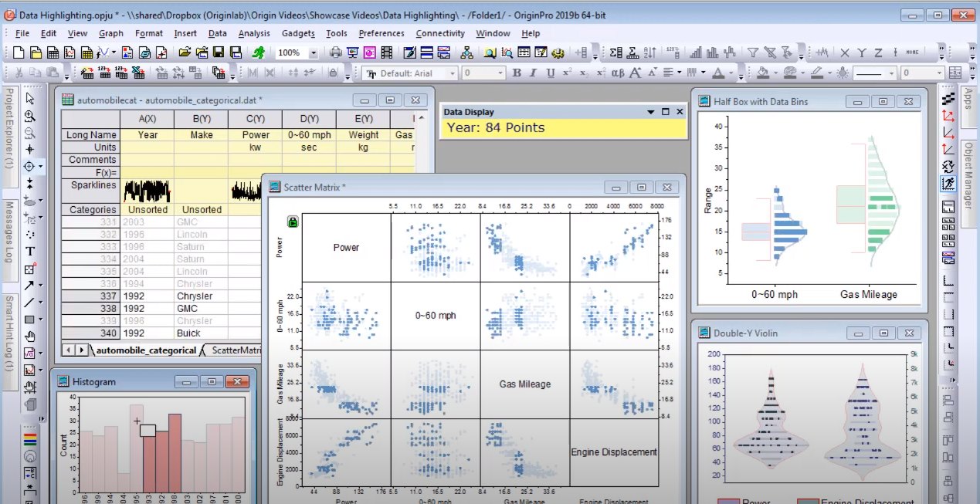The image size is (980, 504).
Task: Click the Sort icon in the toolbar
Action: pyautogui.click(x=650, y=53)
